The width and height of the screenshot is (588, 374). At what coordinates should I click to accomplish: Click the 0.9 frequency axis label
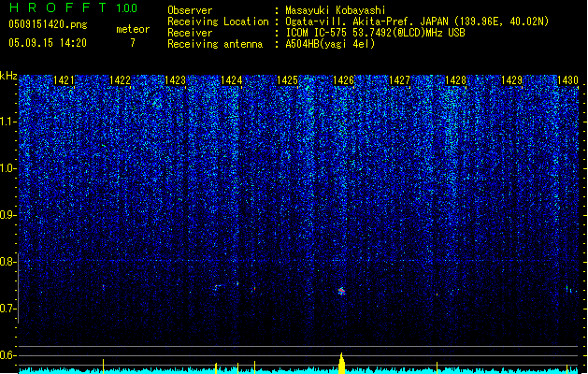(7, 215)
